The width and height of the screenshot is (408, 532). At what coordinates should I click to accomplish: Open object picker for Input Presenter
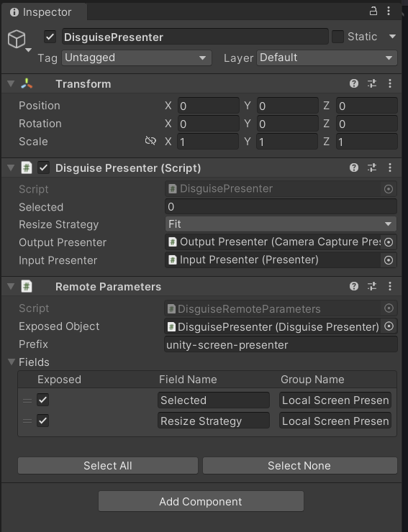tap(389, 260)
